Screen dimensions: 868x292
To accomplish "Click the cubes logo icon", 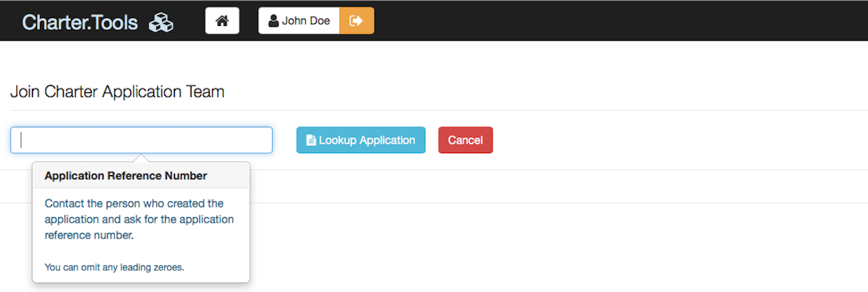I will tap(161, 23).
